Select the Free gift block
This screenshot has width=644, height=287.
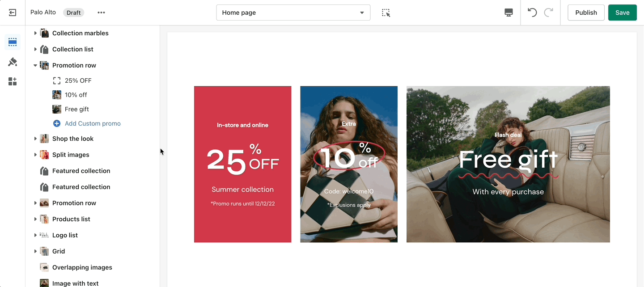77,109
